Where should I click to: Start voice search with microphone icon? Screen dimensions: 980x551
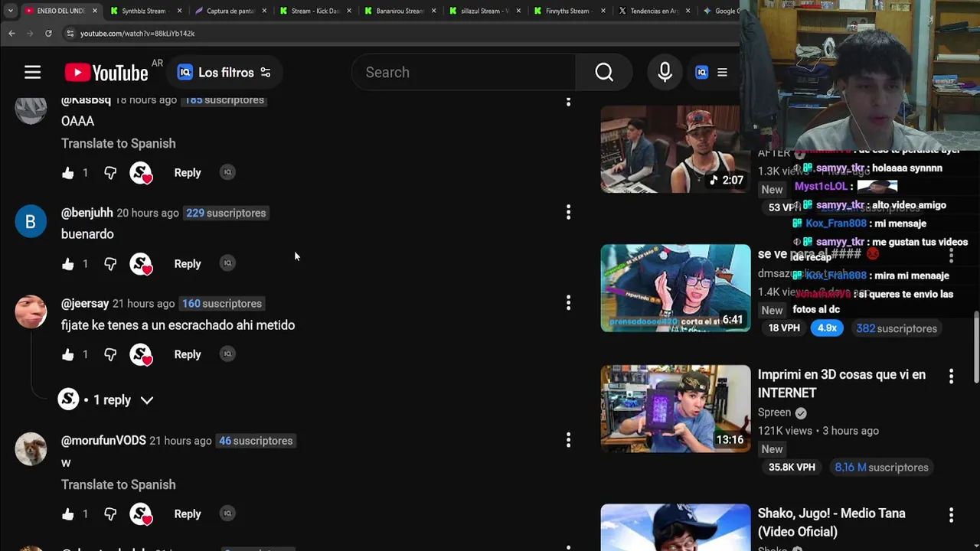tap(665, 73)
